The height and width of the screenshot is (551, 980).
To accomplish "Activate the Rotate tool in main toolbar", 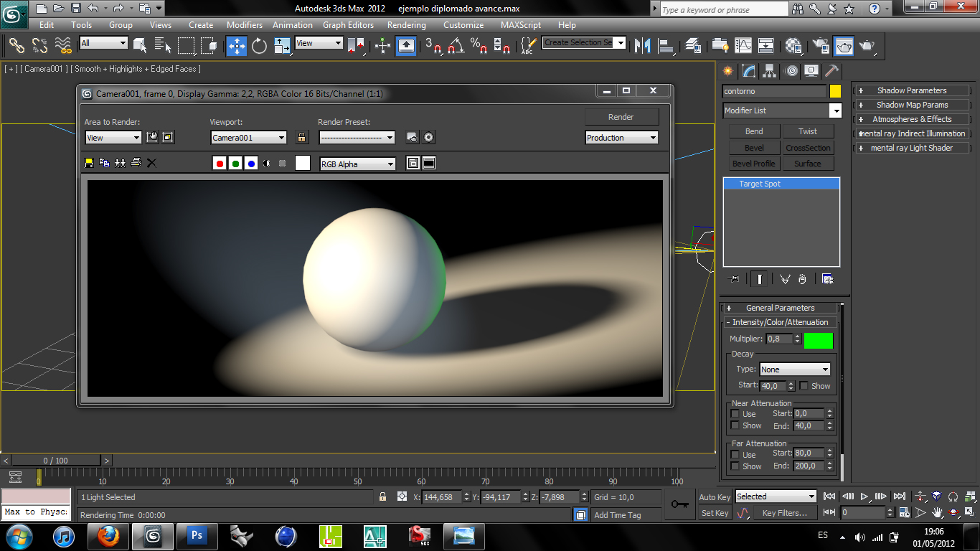I will (259, 46).
